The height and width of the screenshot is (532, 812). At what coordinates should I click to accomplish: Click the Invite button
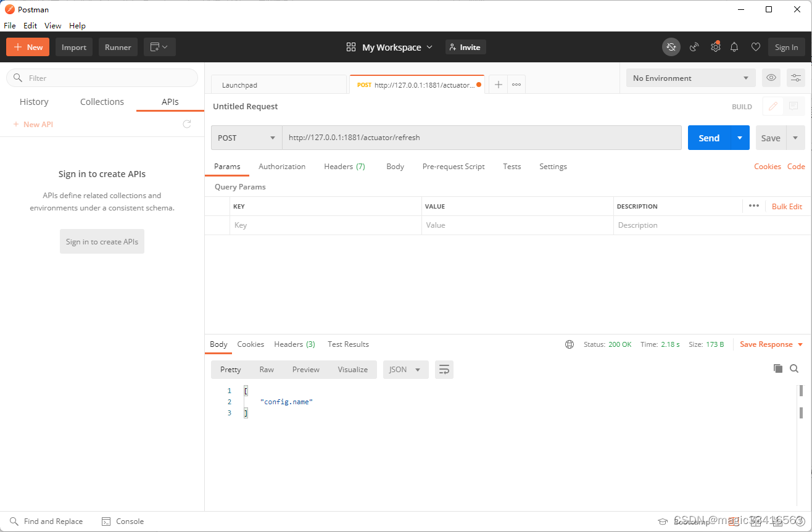[466, 47]
